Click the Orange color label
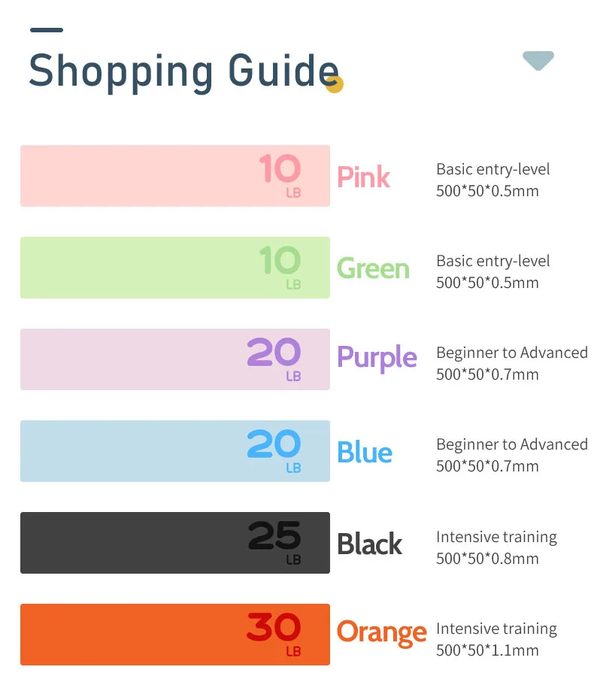594x700 pixels. (381, 632)
